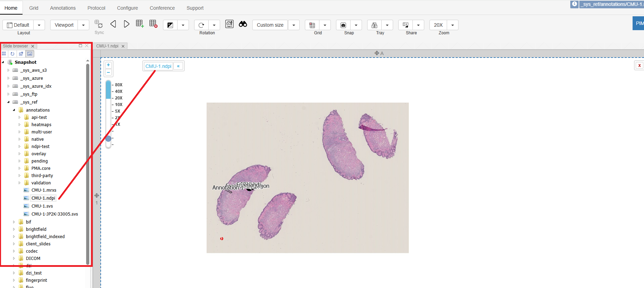Switch to the Annotations tab
The height and width of the screenshot is (288, 644).
(63, 8)
